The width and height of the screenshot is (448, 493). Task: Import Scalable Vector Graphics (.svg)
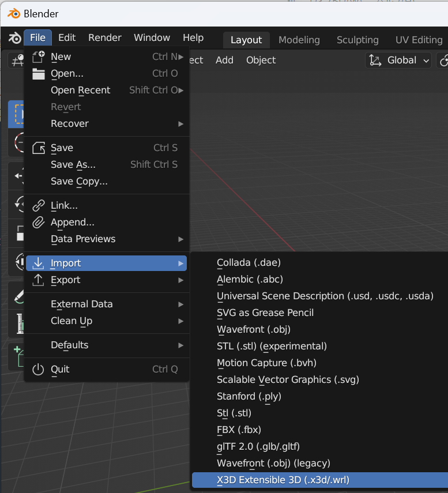320,379
